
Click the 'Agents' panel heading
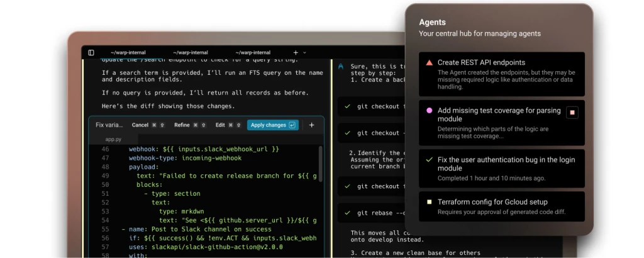click(432, 22)
